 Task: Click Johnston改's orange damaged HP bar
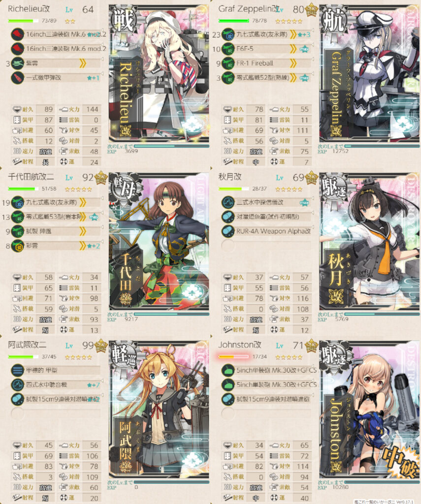click(x=233, y=356)
